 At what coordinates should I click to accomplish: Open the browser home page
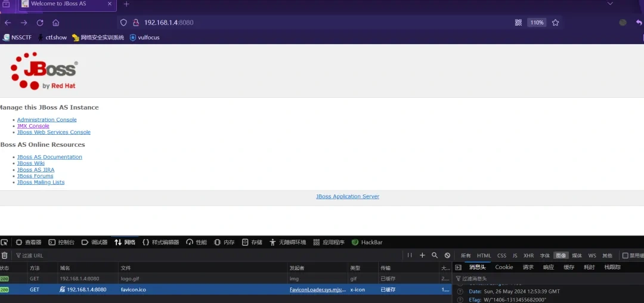click(56, 23)
